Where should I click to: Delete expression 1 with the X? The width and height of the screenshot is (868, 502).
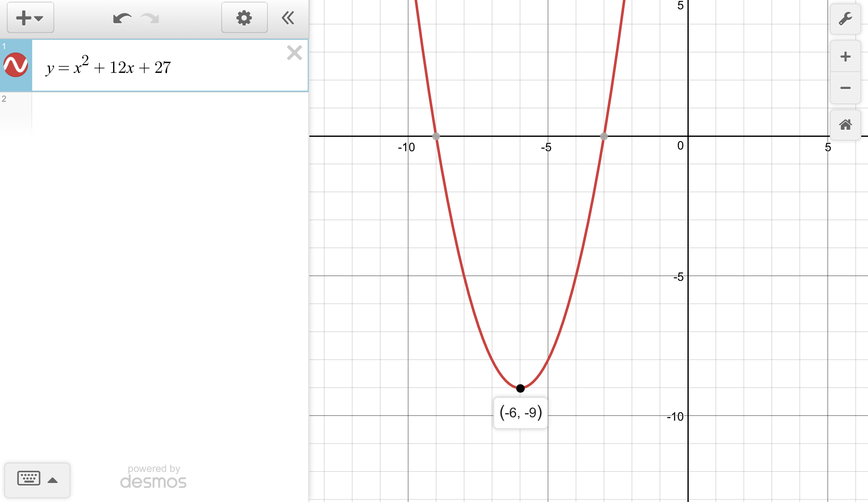tap(294, 53)
